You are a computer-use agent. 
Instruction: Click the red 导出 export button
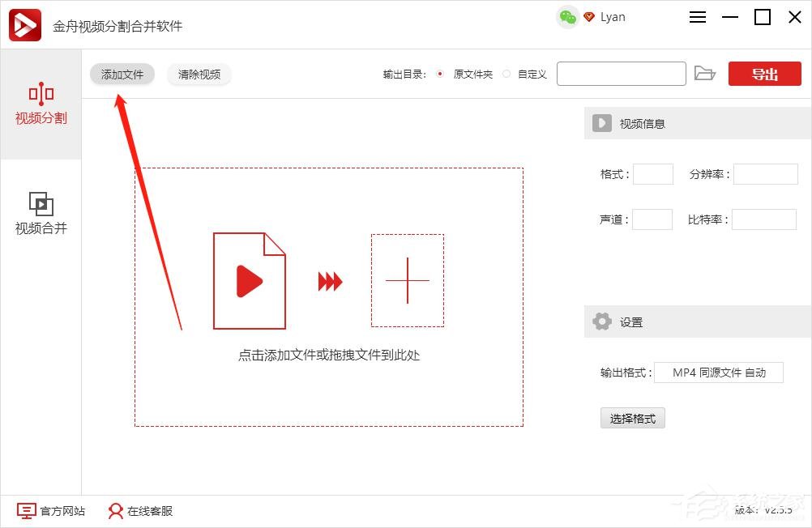tap(763, 73)
